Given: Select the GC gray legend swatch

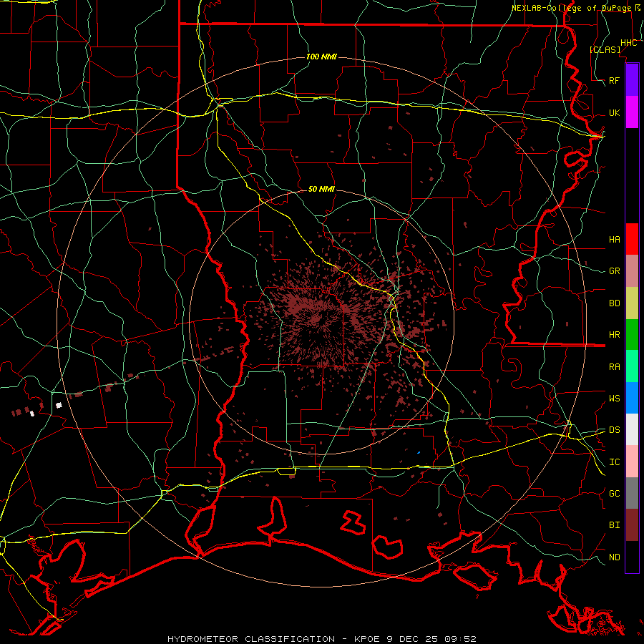Looking at the screenshot, I should point(632,493).
